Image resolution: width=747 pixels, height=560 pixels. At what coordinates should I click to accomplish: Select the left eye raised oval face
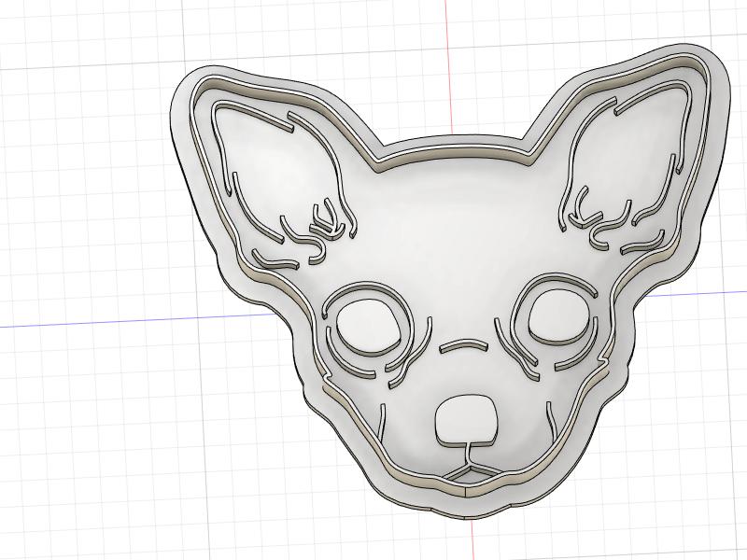[x=370, y=327]
